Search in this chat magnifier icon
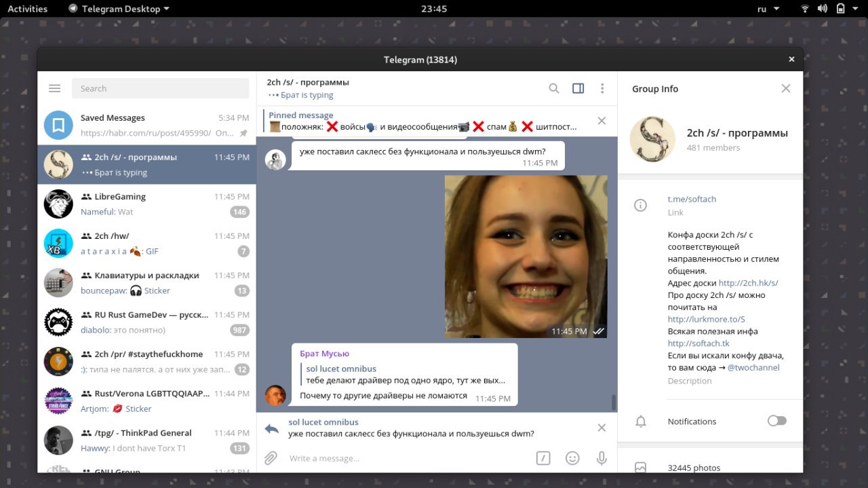Viewport: 868px width, 488px height. pos(554,88)
